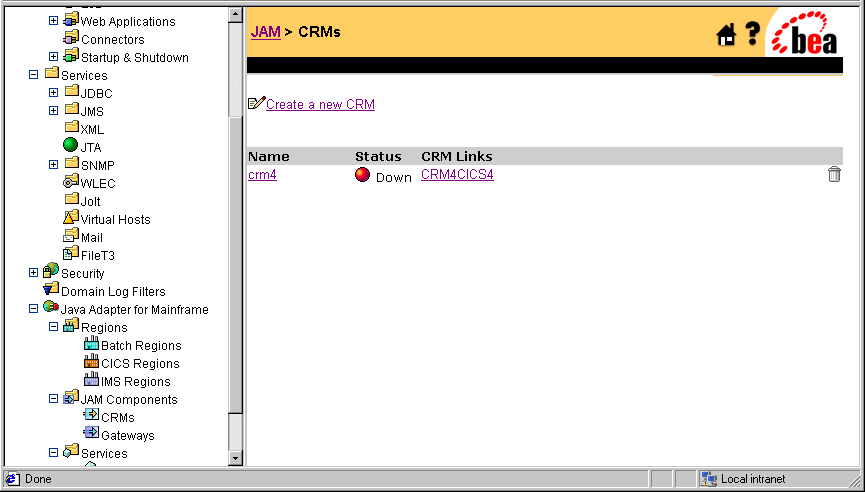This screenshot has height=492, width=865.
Task: Select the CICS Regions tree label
Action: tap(140, 364)
